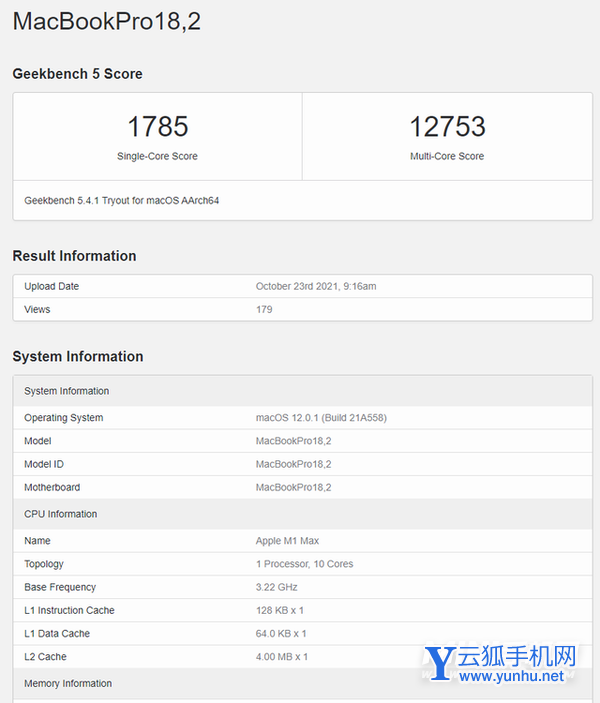Click the Model ID row's MacBookPro18,2 value

click(x=294, y=464)
